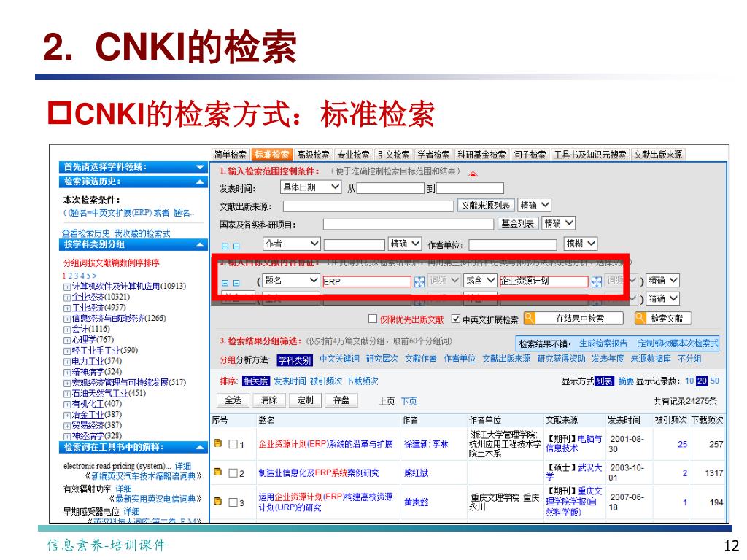Uncheck the 中英文扩展检索 checkbox
Image resolution: width=747 pixels, height=560 pixels.
point(456,319)
